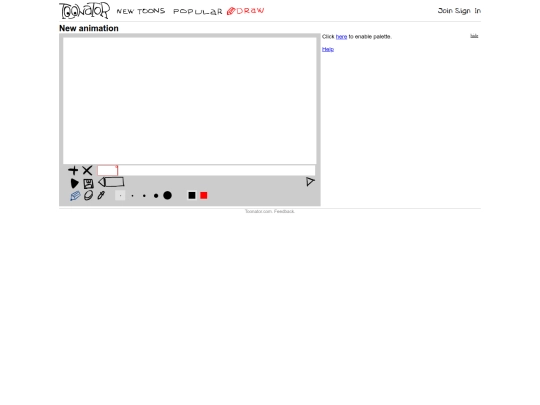Choose the second largest brush size dot
540x405 pixels.
pos(156,196)
